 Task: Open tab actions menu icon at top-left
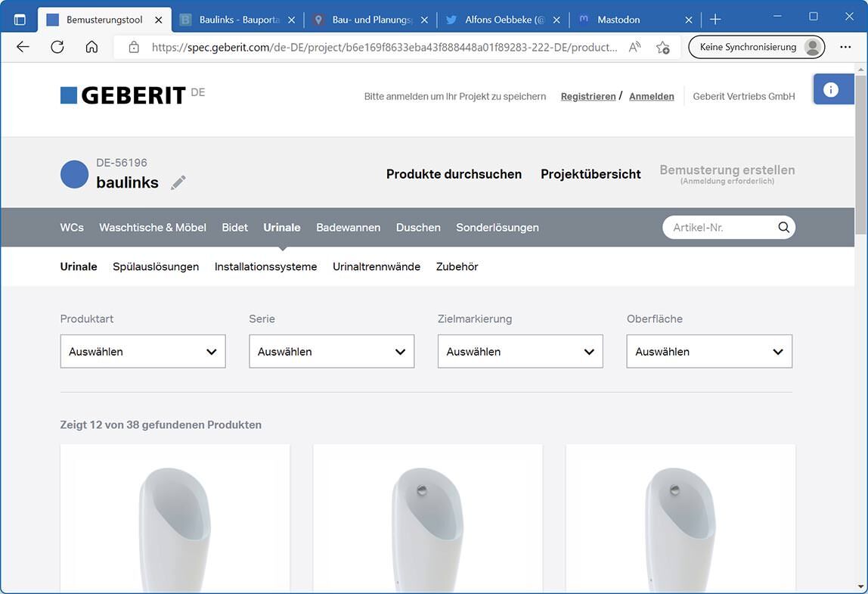click(x=20, y=20)
